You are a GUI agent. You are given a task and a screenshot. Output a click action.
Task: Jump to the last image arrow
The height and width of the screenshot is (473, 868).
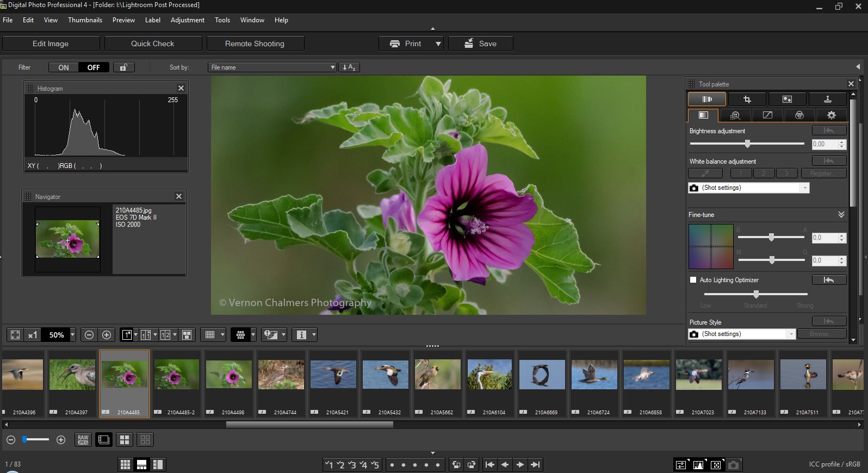coord(535,465)
